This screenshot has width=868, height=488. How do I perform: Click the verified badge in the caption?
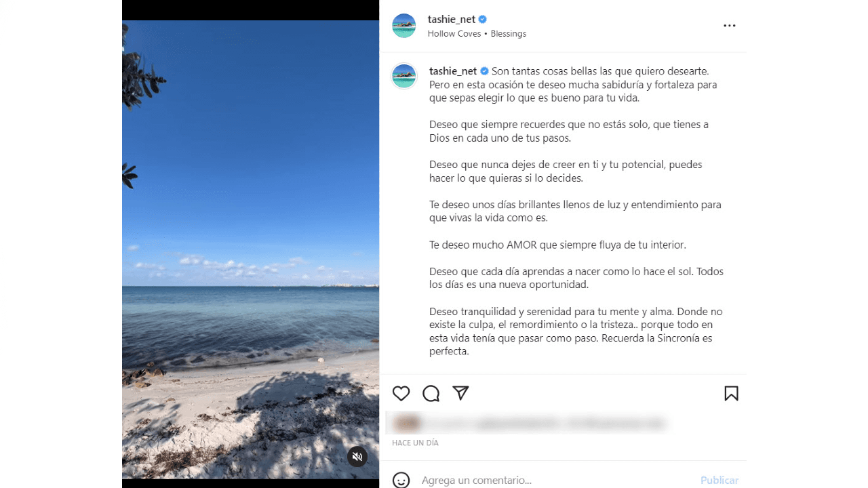[x=484, y=71]
